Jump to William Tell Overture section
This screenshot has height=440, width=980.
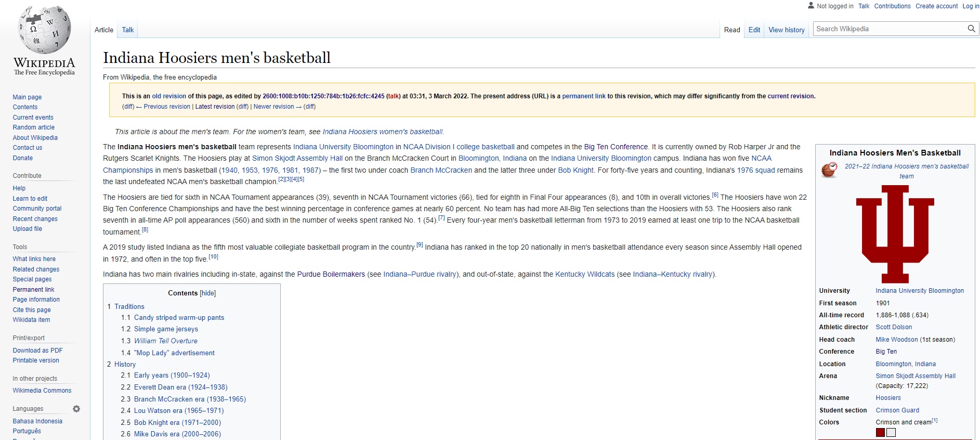coord(166,341)
